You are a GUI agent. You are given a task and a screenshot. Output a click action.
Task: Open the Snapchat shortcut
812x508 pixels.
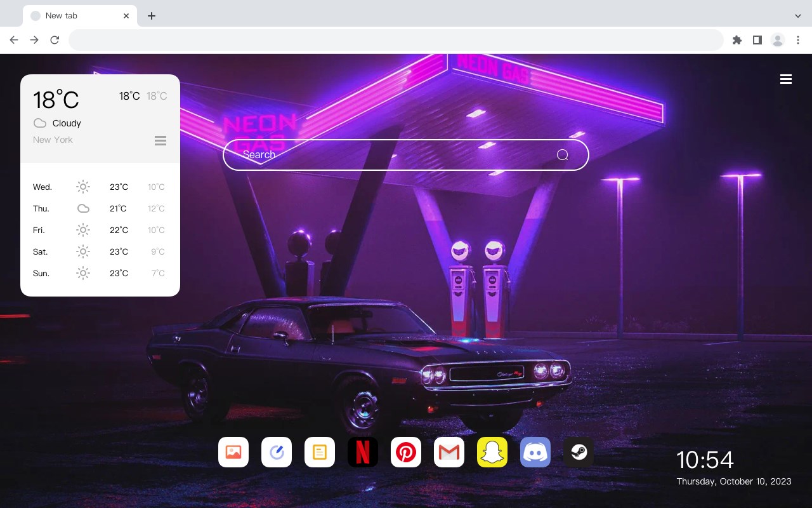[x=492, y=452]
